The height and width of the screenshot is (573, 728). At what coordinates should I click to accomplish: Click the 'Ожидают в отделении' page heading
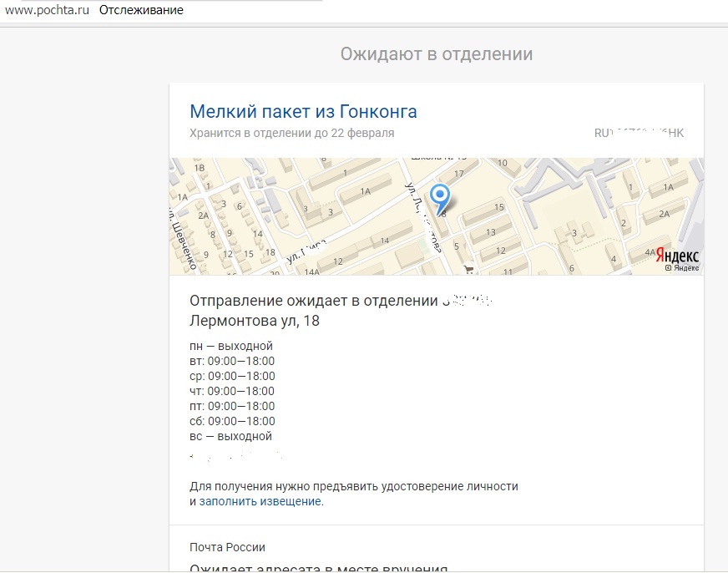click(x=436, y=53)
